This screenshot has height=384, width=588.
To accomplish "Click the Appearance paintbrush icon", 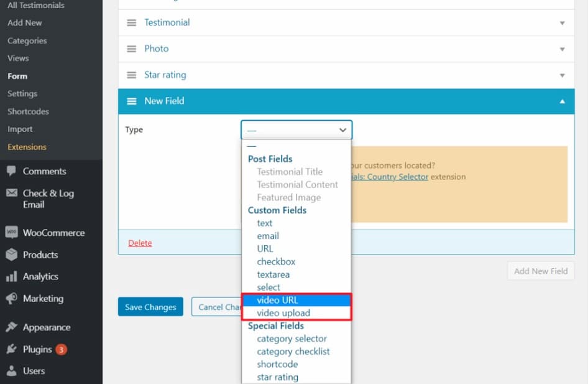I will 12,327.
